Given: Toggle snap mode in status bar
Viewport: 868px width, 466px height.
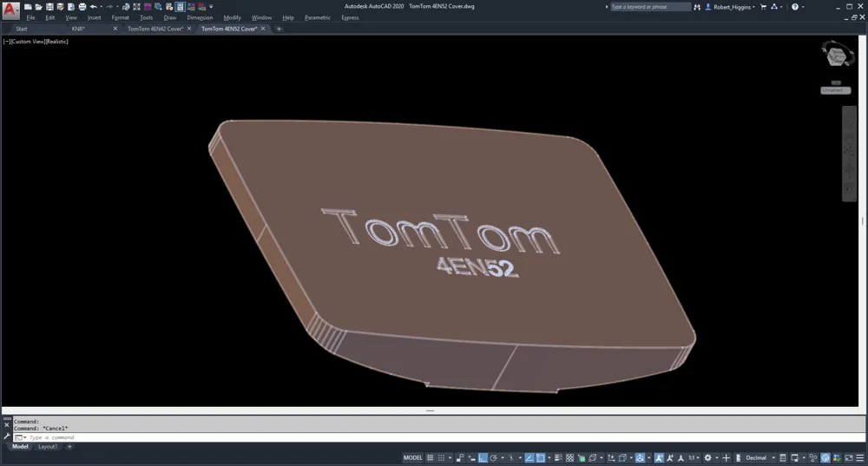Looking at the screenshot, I should pos(441,457).
